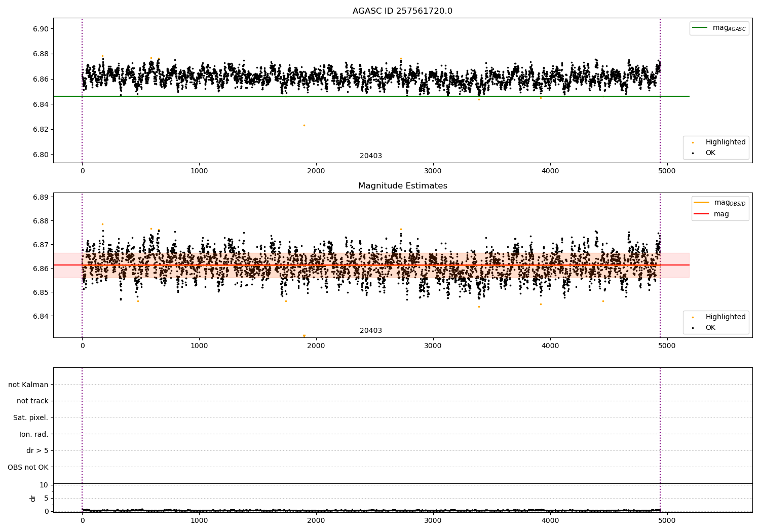Click the orange outlier point near 6.82
This screenshot has height=532, width=760.
304,125
